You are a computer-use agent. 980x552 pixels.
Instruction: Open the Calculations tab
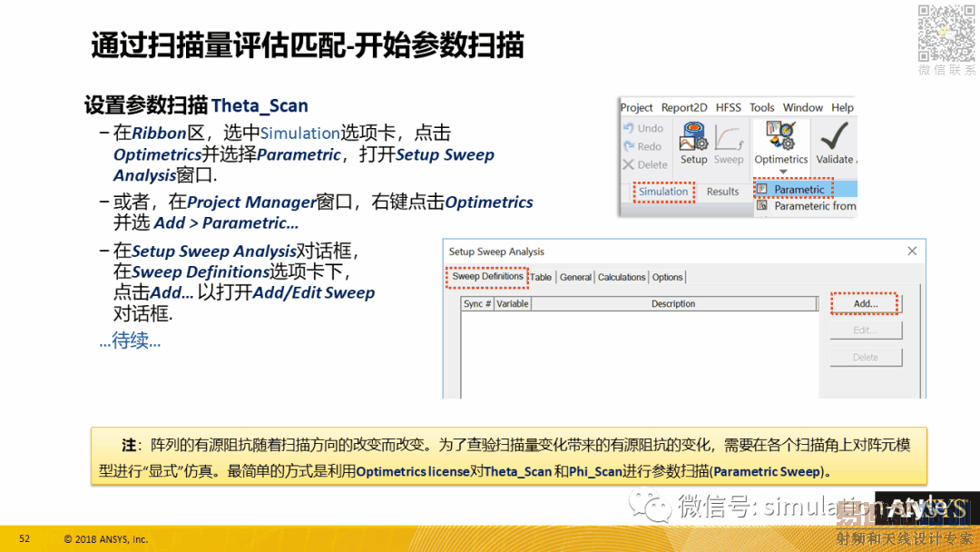pyautogui.click(x=622, y=277)
